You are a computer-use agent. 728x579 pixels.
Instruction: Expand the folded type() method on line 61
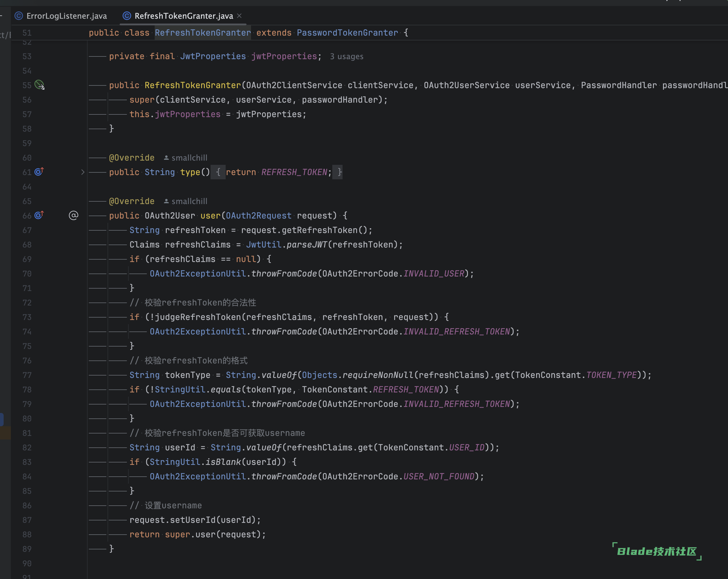point(83,172)
